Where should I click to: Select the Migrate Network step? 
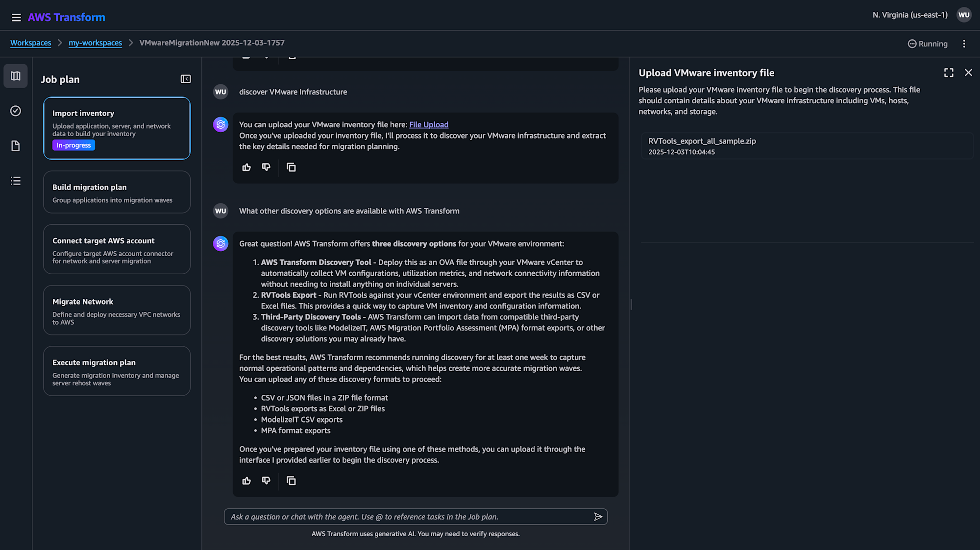pos(117,311)
